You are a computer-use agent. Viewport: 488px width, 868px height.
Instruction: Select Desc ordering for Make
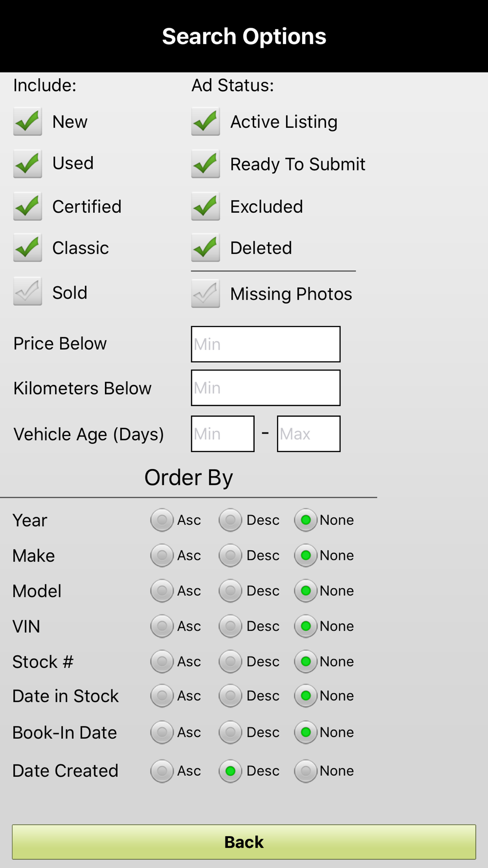click(230, 556)
